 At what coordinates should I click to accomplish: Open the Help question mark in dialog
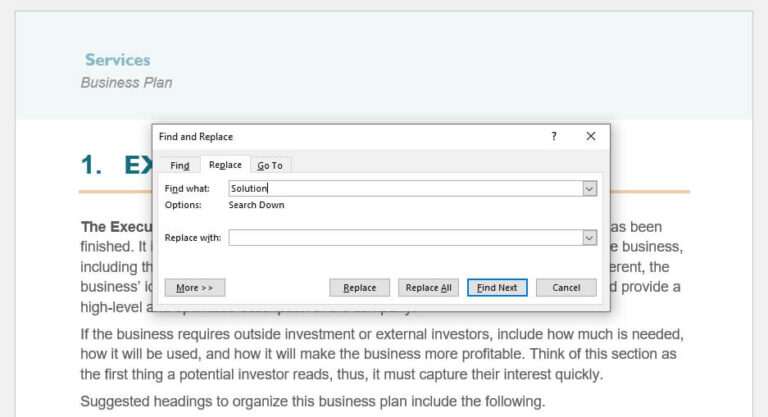coord(554,136)
